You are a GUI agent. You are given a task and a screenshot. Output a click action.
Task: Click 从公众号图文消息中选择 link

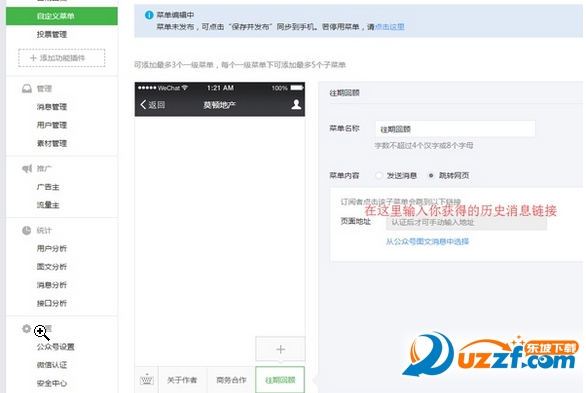[x=427, y=242]
